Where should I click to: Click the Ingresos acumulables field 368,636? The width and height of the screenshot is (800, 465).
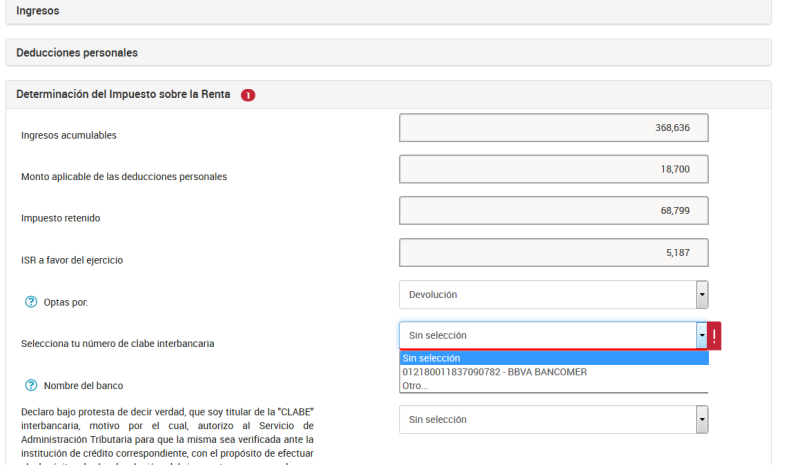[554, 128]
